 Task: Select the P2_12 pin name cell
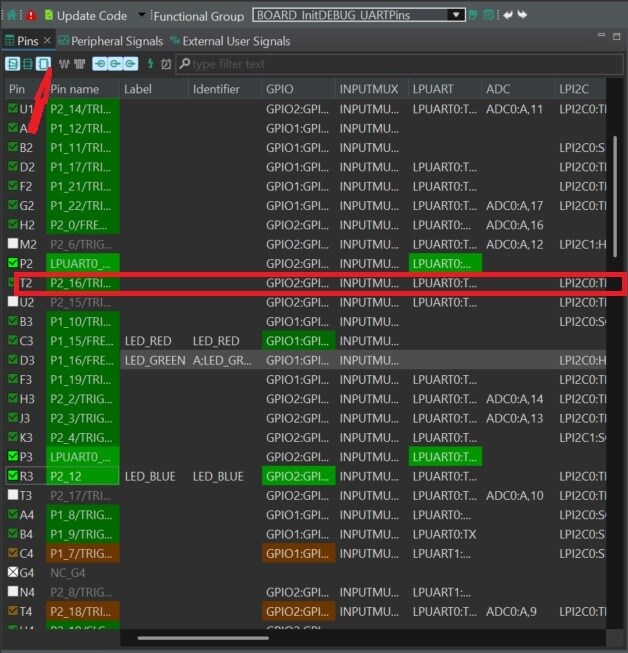tap(83, 476)
